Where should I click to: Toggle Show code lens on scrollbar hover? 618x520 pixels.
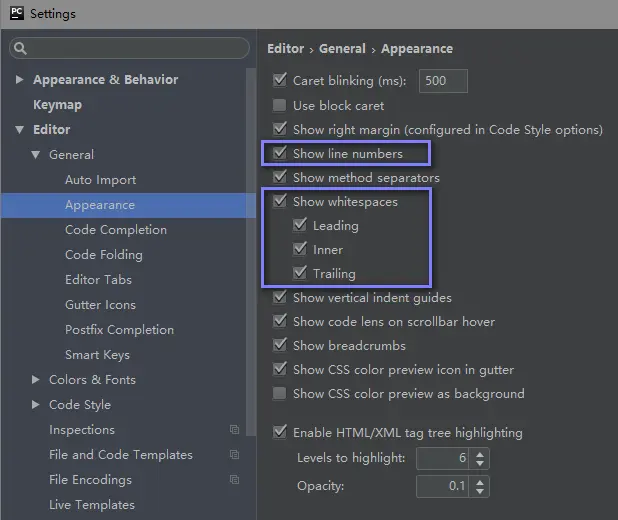tap(280, 321)
